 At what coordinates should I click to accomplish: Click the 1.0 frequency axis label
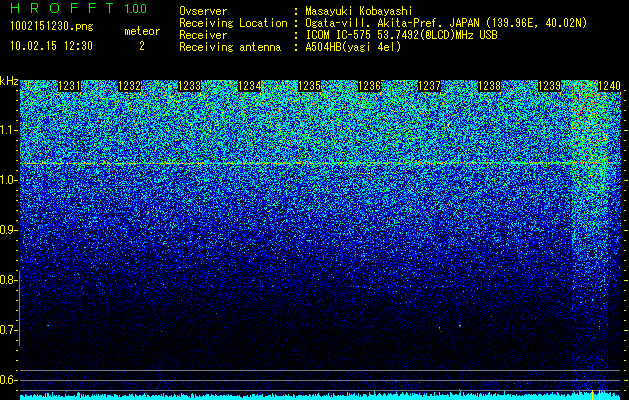pos(9,180)
